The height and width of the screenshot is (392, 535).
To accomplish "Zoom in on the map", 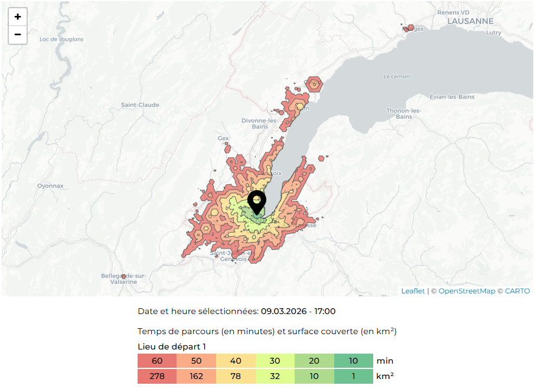I will (18, 17).
